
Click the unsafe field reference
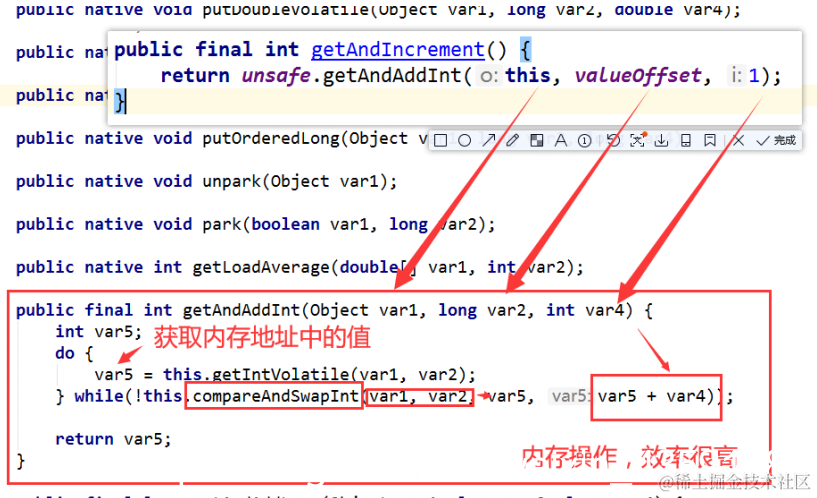[276, 76]
